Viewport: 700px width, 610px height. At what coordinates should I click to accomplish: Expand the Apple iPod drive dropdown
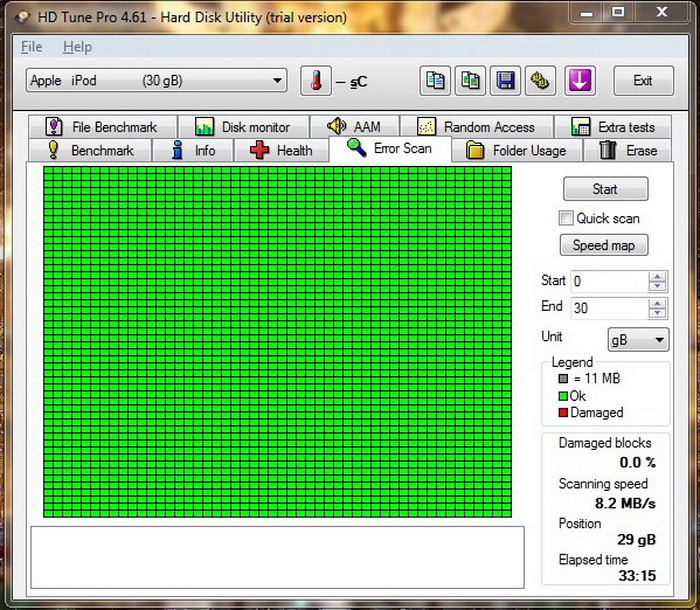click(x=278, y=81)
